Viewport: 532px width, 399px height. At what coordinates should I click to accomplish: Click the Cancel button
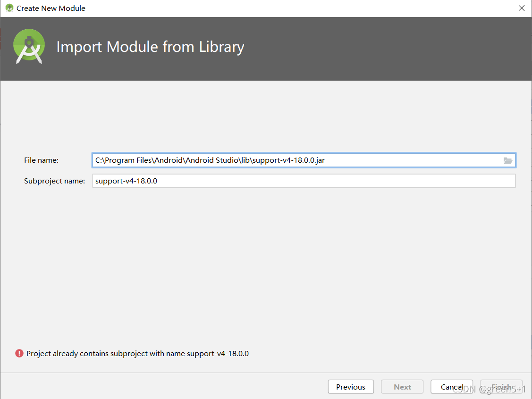coord(452,387)
